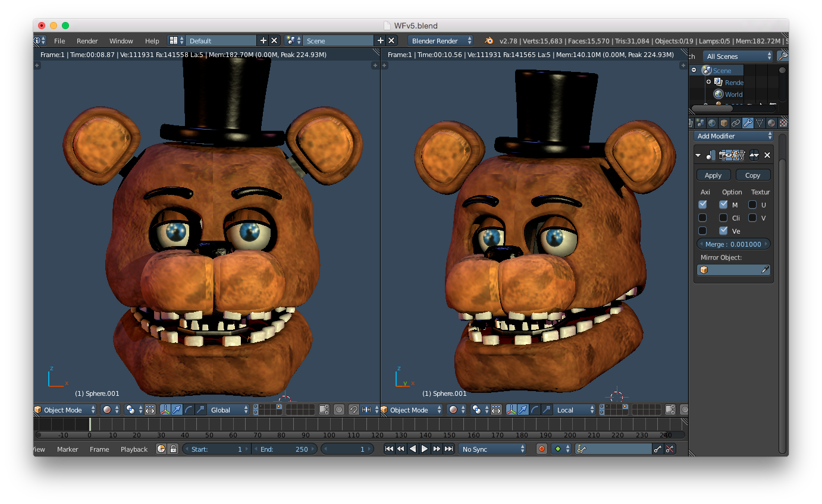Toggle the M (Merge) option checkbox
This screenshot has height=504, width=822.
[x=723, y=204]
